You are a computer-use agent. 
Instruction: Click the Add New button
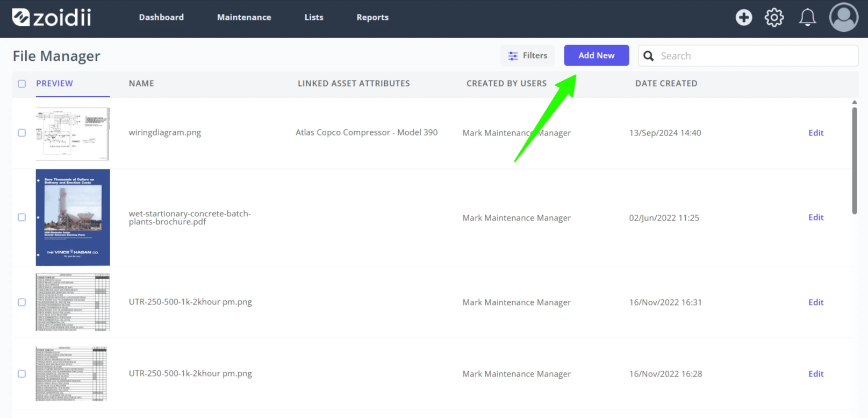(597, 55)
